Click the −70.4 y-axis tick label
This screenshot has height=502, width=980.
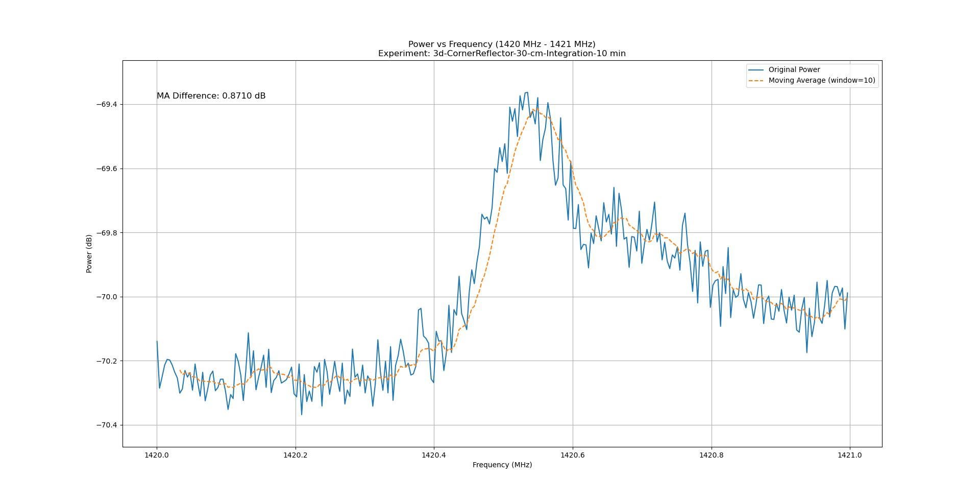click(106, 425)
